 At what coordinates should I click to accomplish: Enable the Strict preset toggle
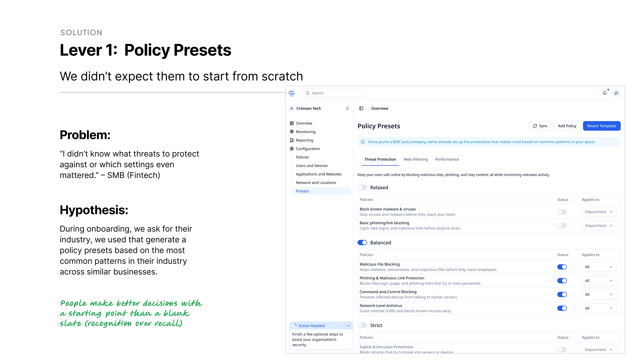point(362,325)
